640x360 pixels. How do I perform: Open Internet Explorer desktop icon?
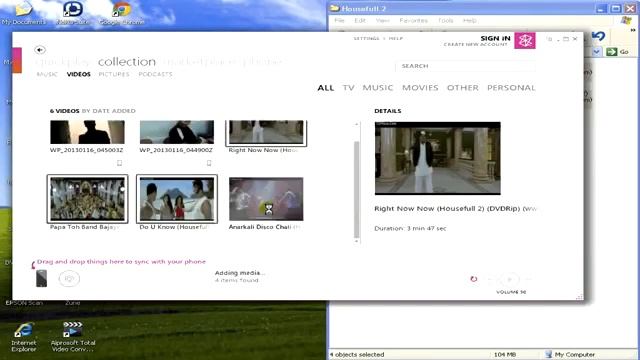(x=23, y=337)
